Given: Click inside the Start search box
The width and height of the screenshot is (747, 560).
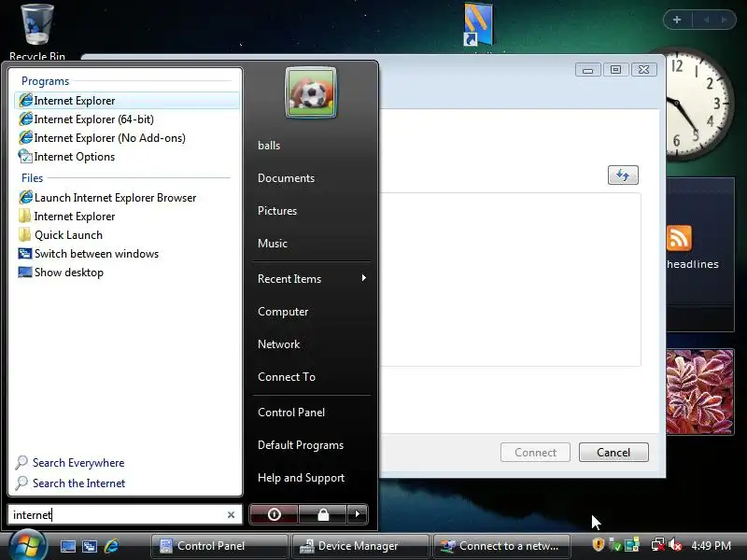Looking at the screenshot, I should click(117, 515).
